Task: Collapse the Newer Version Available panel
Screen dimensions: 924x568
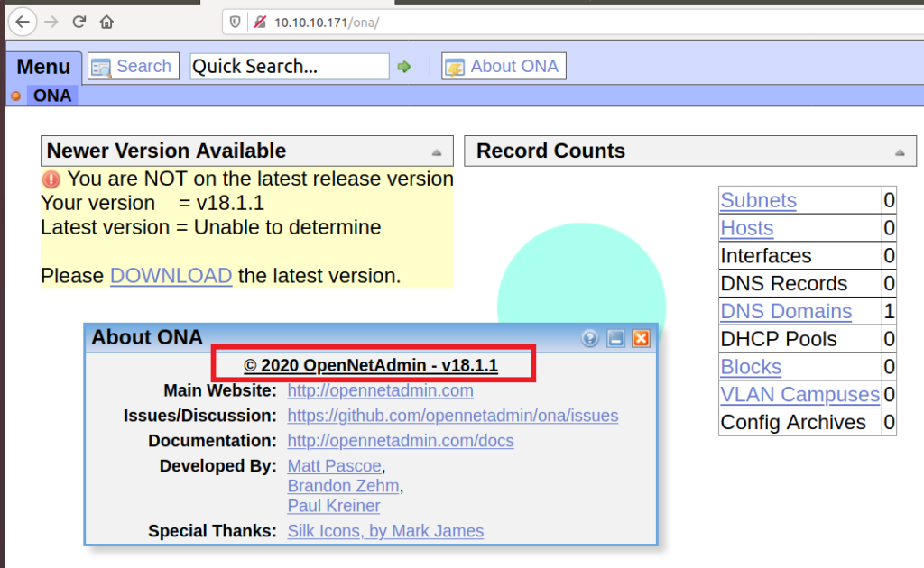Action: [x=437, y=152]
